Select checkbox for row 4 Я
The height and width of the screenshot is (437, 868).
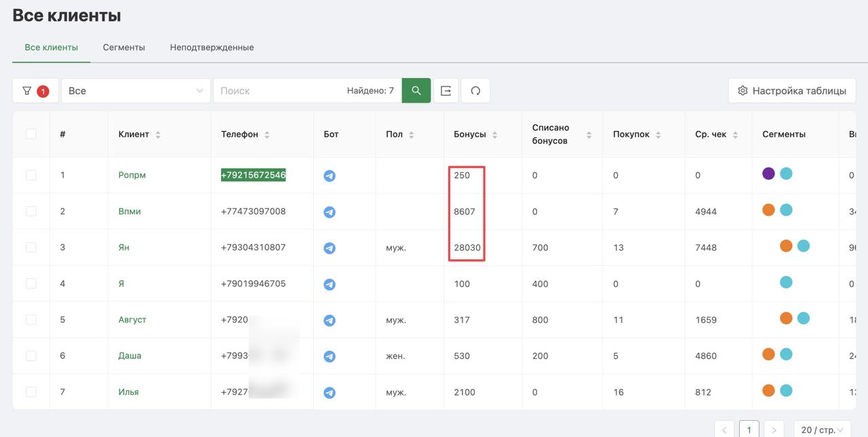pyautogui.click(x=31, y=283)
